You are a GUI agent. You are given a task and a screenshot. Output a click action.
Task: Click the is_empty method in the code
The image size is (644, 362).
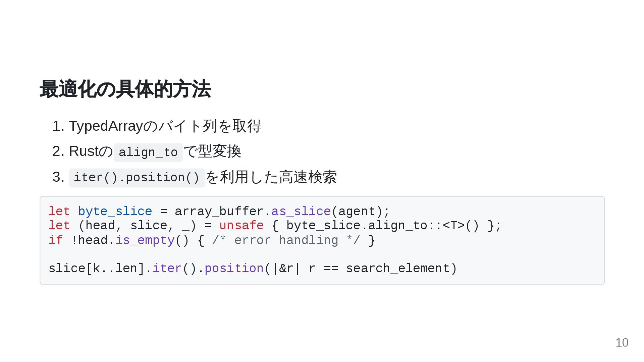(145, 240)
